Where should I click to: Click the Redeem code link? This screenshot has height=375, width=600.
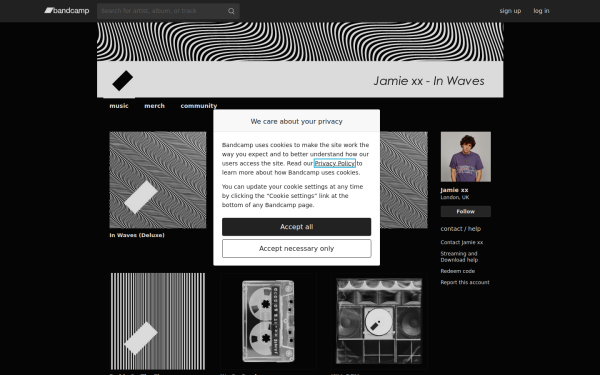click(x=458, y=271)
